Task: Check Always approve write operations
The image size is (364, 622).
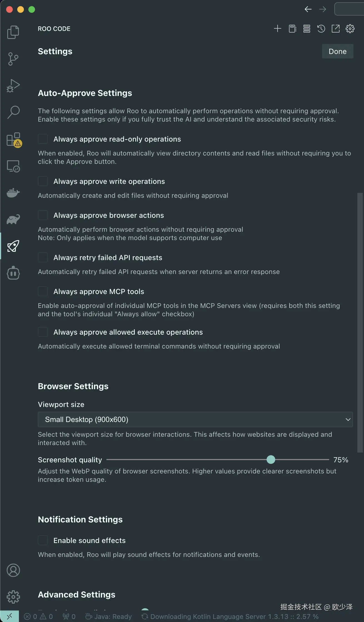Action: tap(43, 181)
